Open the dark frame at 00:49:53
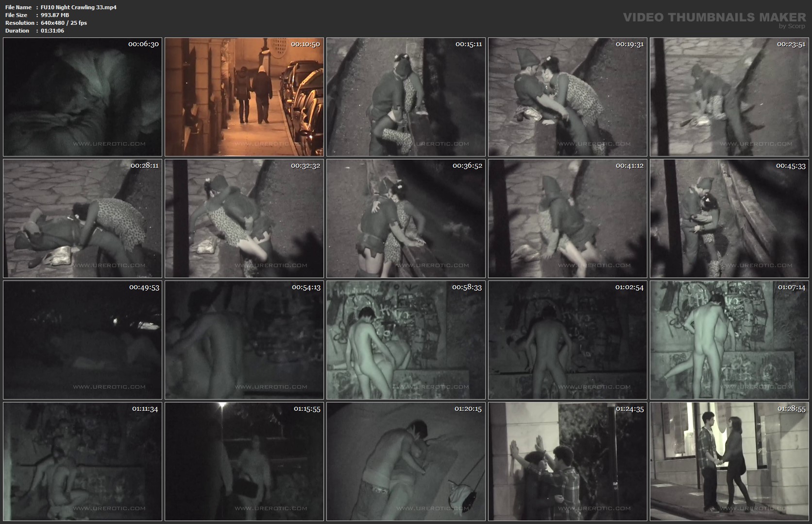The image size is (812, 524). [x=83, y=340]
